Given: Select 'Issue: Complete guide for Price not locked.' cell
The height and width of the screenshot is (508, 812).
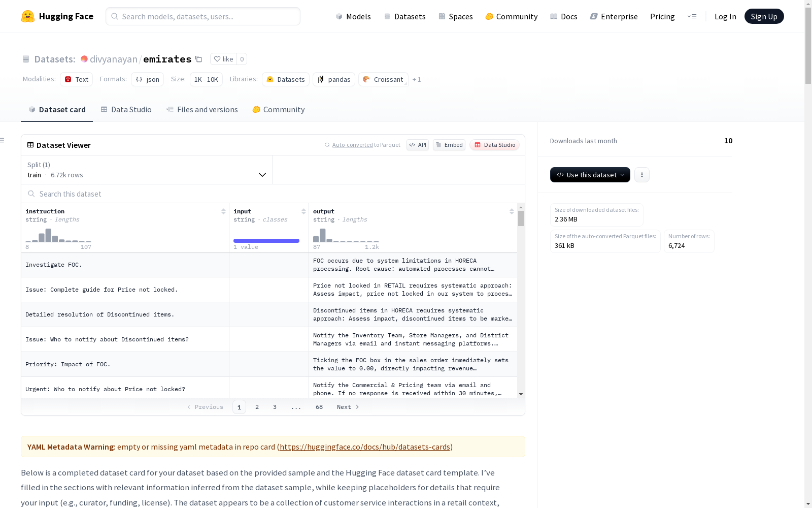Looking at the screenshot, I should coord(125,290).
